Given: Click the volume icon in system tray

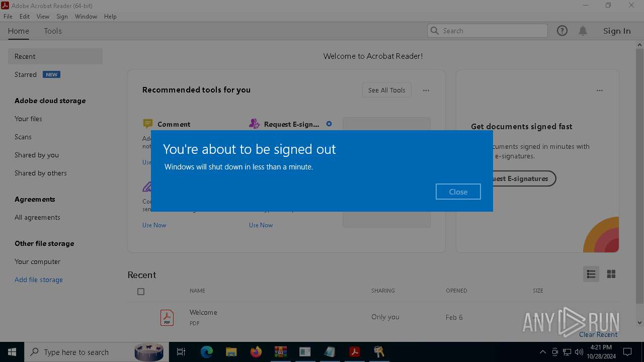Looking at the screenshot, I should click(x=579, y=352).
